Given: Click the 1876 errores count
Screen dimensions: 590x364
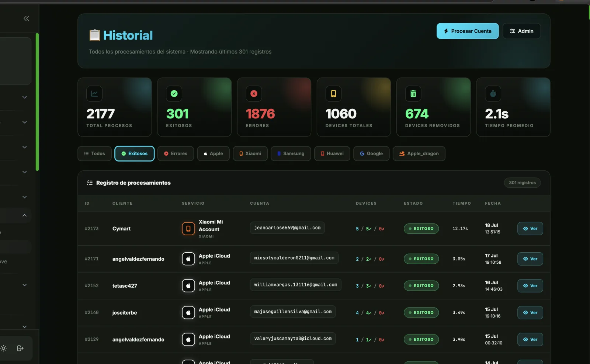Looking at the screenshot, I should click(260, 114).
